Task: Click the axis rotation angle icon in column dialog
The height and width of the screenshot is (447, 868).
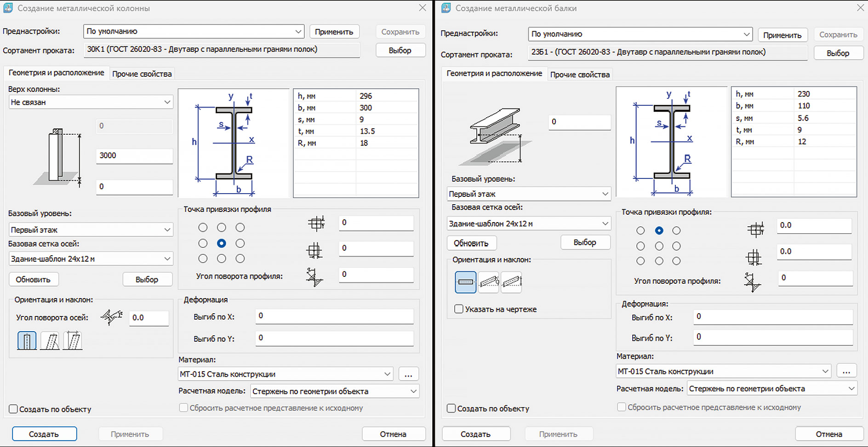Action: (112, 316)
